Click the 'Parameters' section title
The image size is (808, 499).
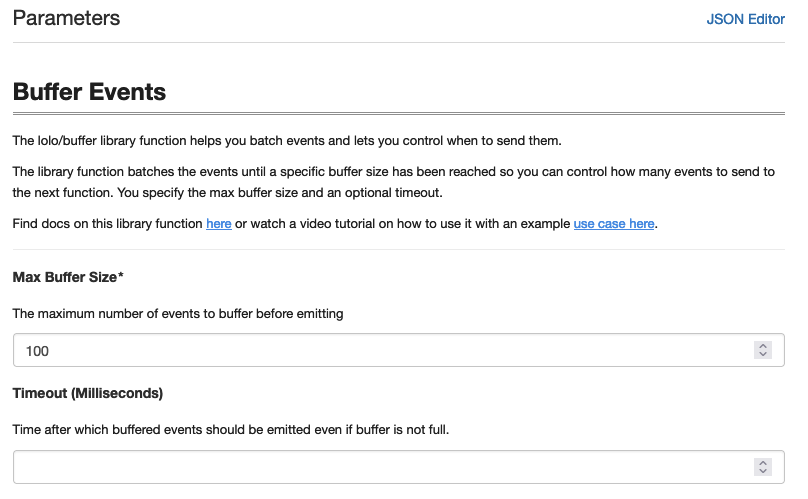click(x=66, y=18)
